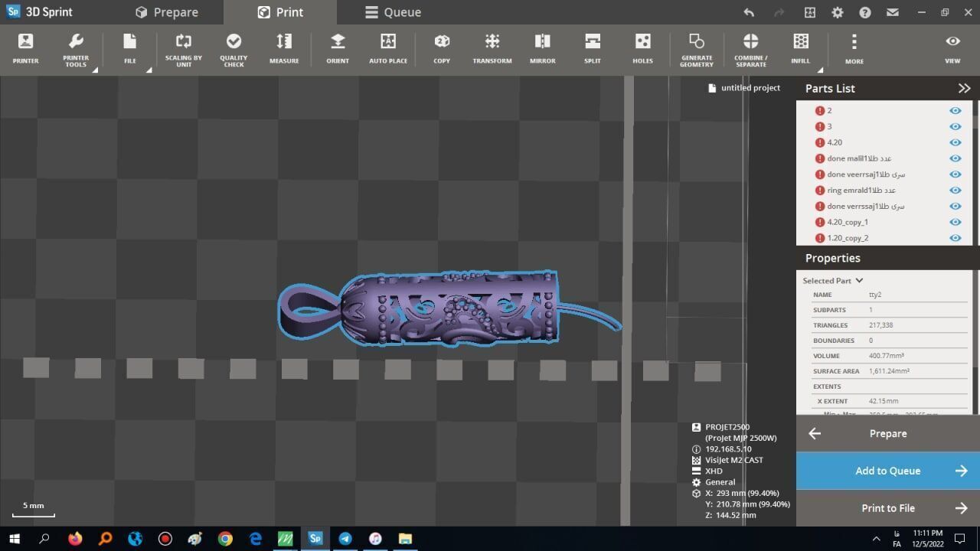The width and height of the screenshot is (980, 551).
Task: Select part 1.20_copy_2 in the list
Action: pyautogui.click(x=848, y=238)
